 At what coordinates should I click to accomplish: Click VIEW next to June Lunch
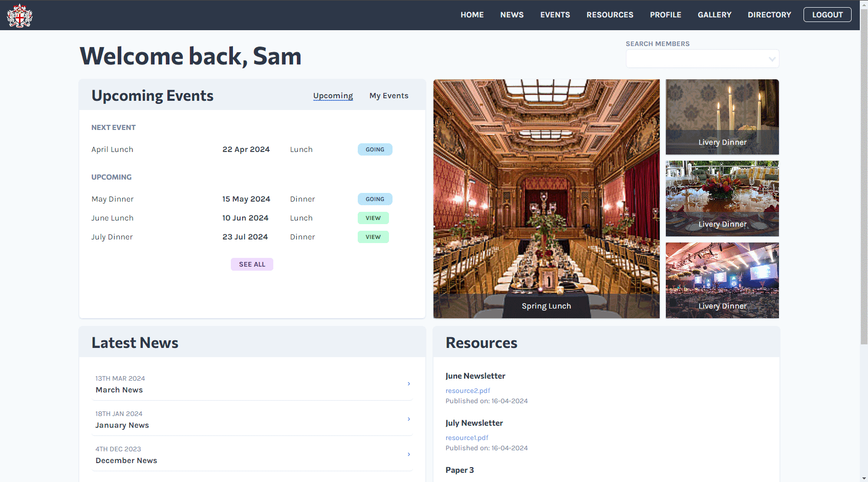(373, 217)
